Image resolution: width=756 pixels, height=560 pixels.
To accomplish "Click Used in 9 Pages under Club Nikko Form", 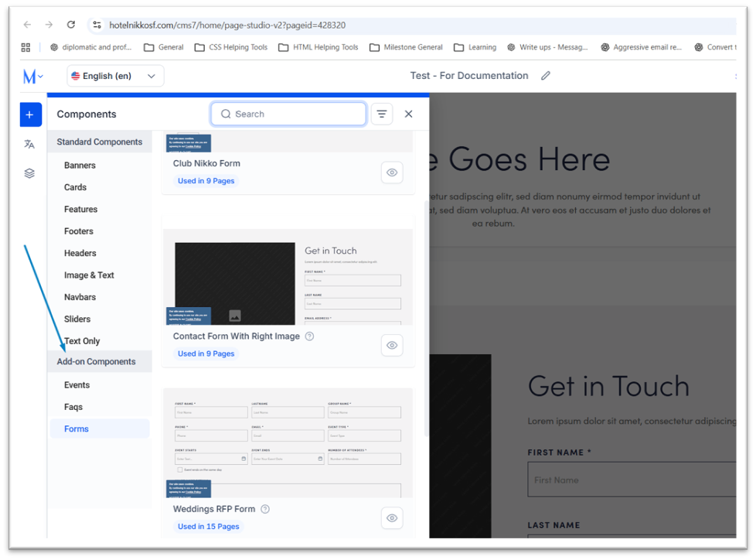I will click(206, 181).
